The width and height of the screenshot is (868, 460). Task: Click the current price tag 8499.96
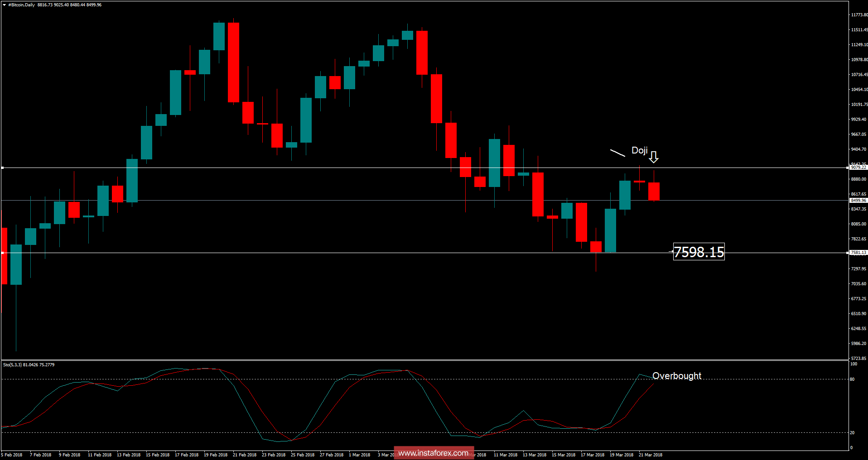tap(858, 200)
